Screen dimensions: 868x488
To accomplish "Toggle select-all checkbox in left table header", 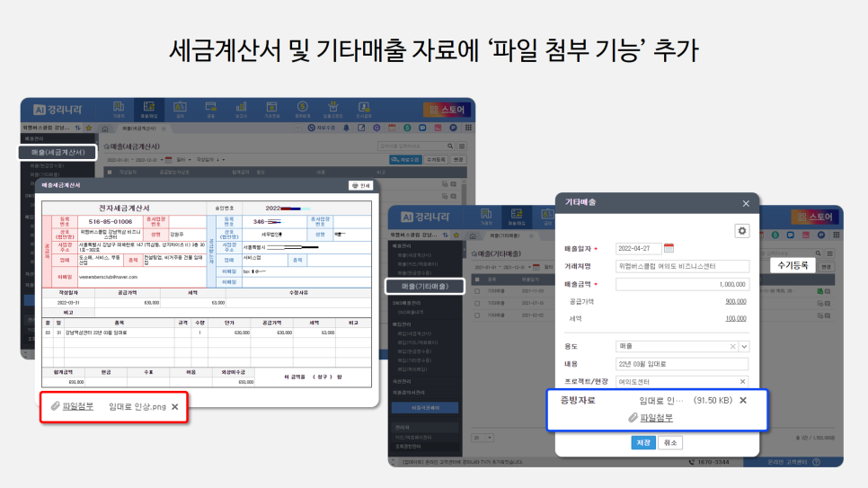I will click(110, 173).
